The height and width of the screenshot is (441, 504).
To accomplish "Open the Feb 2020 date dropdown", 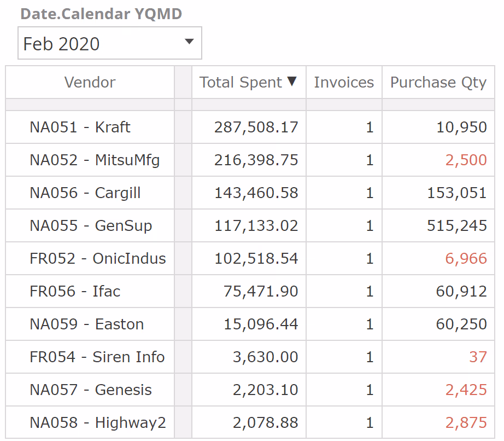I will tap(110, 43).
